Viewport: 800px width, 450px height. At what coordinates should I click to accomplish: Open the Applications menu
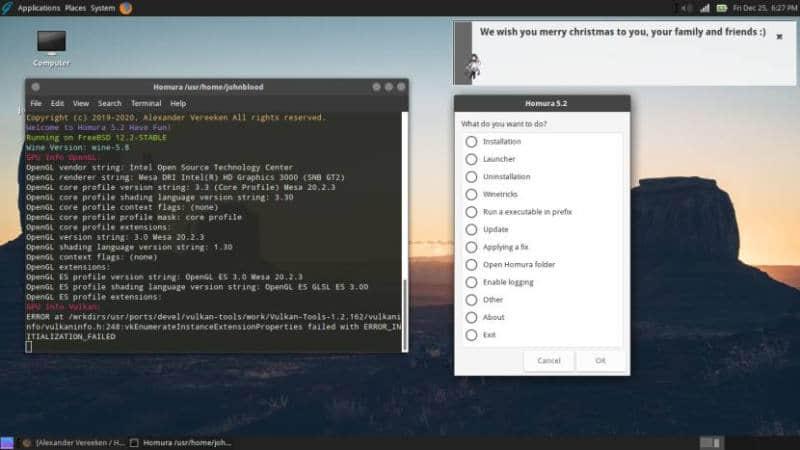tap(38, 8)
